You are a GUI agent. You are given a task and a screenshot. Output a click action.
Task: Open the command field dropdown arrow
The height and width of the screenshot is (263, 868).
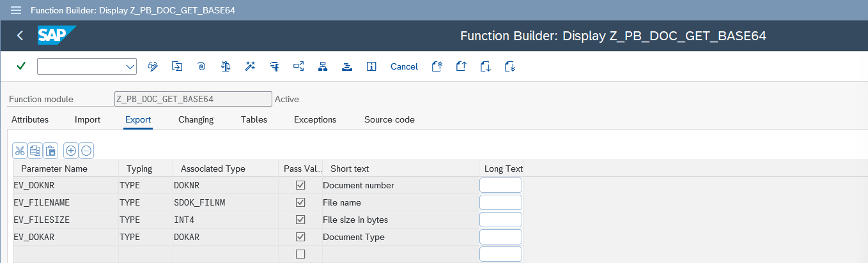tap(130, 66)
